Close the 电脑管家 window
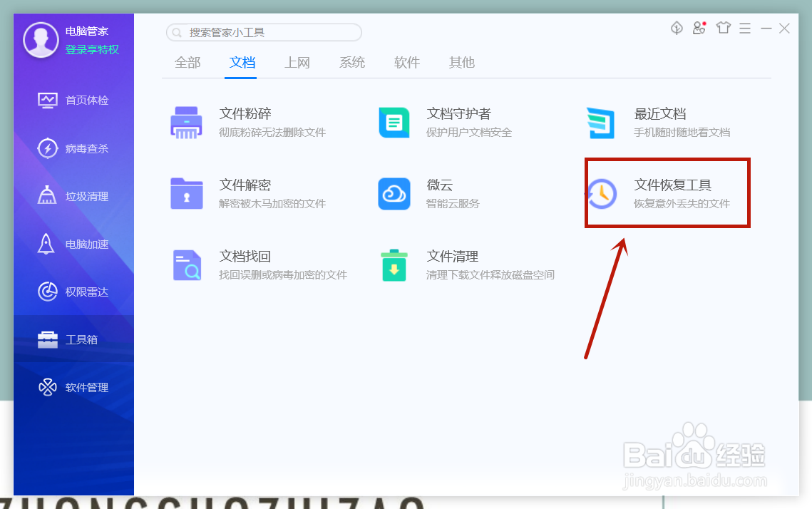 point(785,29)
